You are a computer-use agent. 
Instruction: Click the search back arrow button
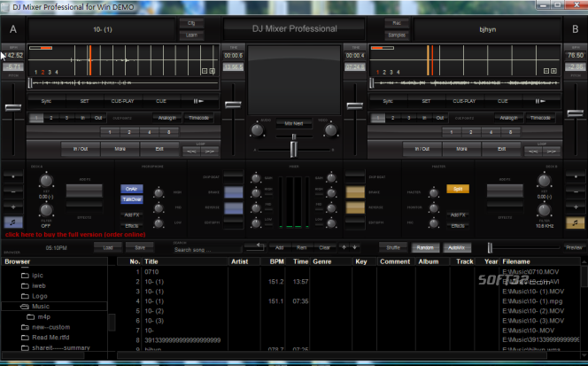(x=255, y=246)
